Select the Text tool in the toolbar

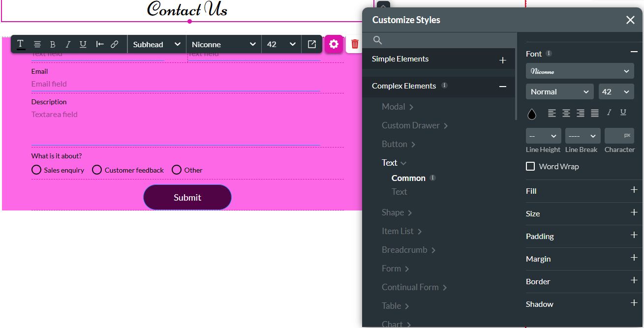(x=21, y=44)
